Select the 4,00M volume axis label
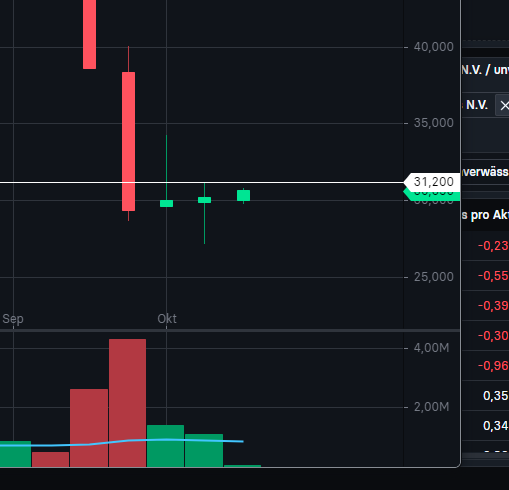 [431, 348]
